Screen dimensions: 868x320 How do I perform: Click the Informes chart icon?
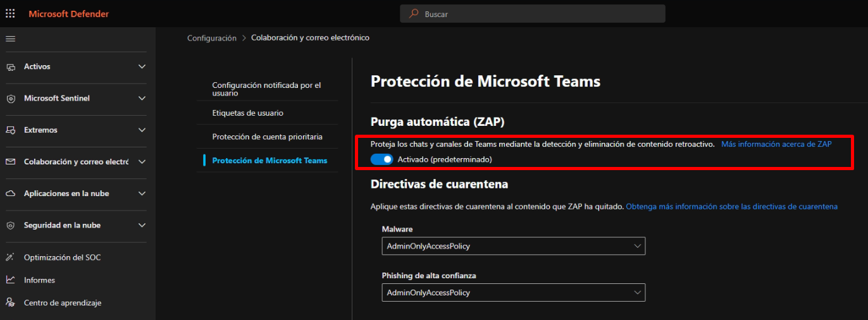[10, 280]
